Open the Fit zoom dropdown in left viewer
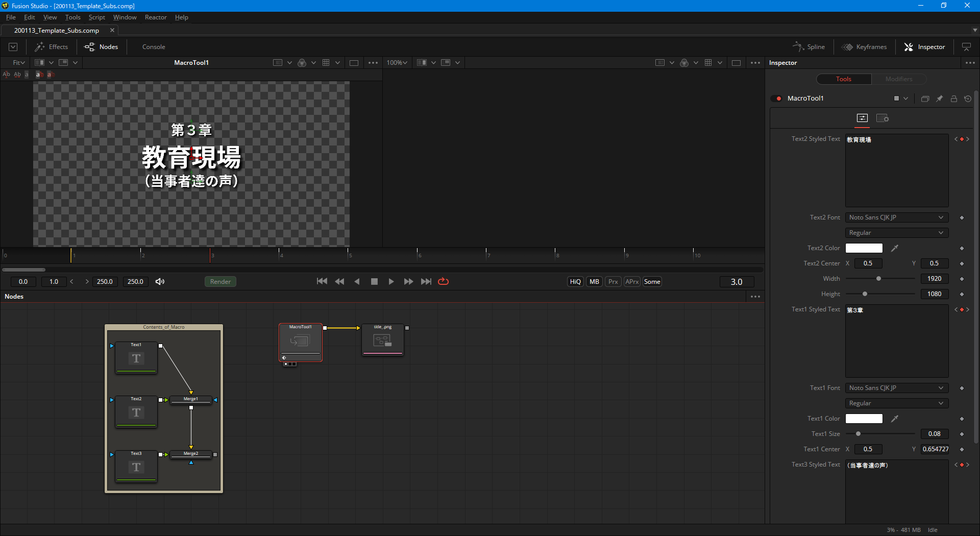This screenshot has height=536, width=980. click(x=19, y=63)
